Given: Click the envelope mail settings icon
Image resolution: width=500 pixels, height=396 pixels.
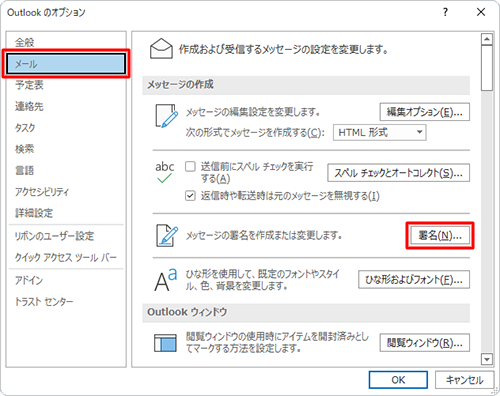Looking at the screenshot, I should (x=161, y=49).
